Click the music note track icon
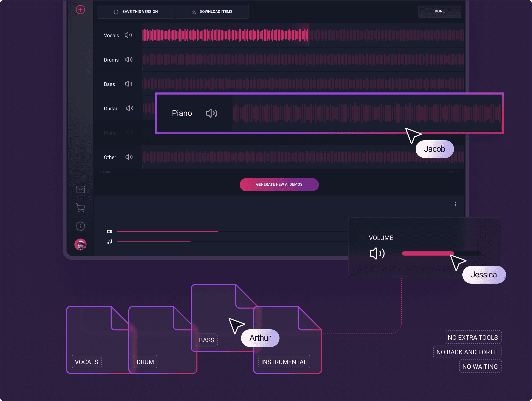532x401 pixels. pyautogui.click(x=110, y=242)
